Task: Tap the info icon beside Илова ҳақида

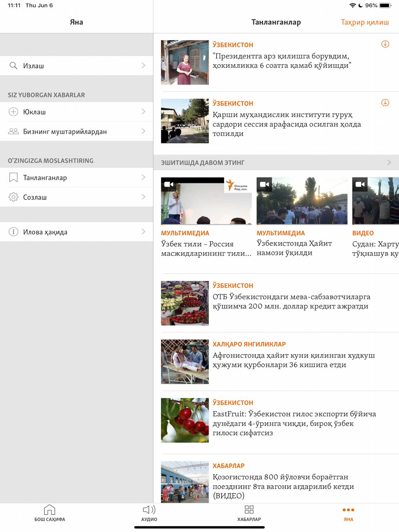Action: tap(13, 232)
